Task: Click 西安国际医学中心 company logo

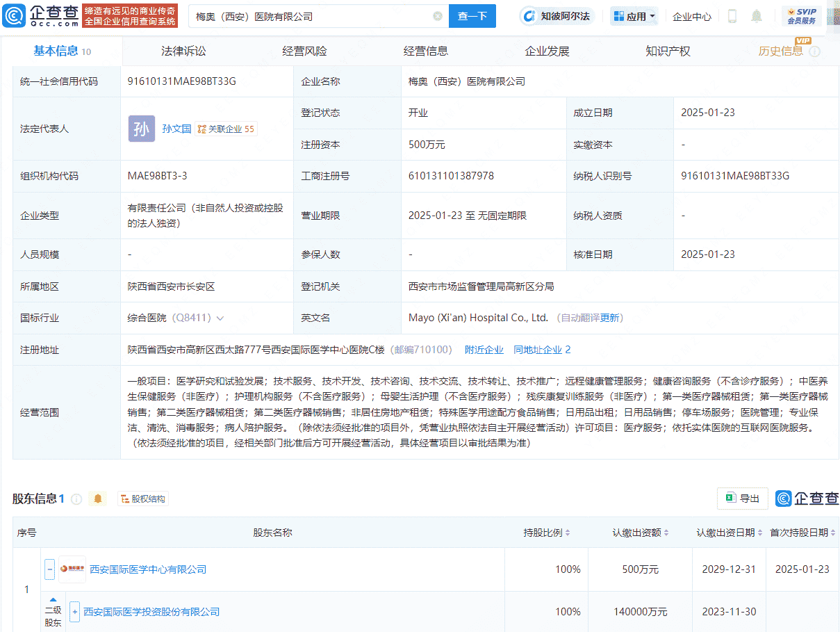Action: [x=72, y=569]
